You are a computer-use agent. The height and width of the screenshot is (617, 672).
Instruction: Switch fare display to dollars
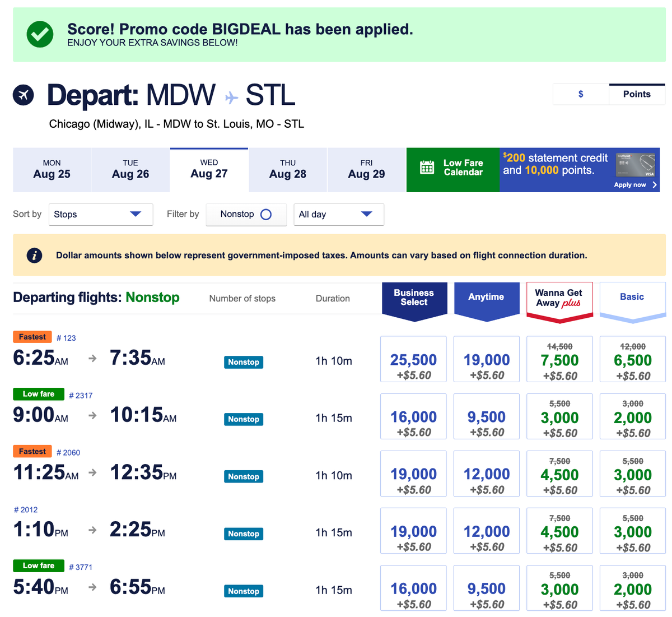[581, 94]
